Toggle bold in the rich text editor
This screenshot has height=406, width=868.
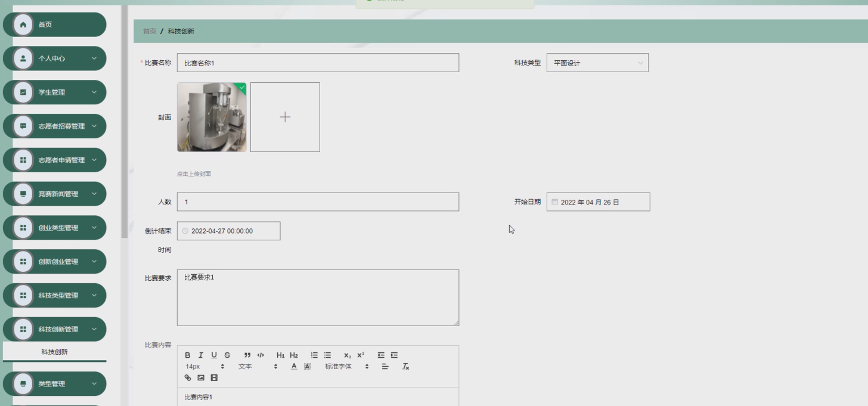coord(188,355)
